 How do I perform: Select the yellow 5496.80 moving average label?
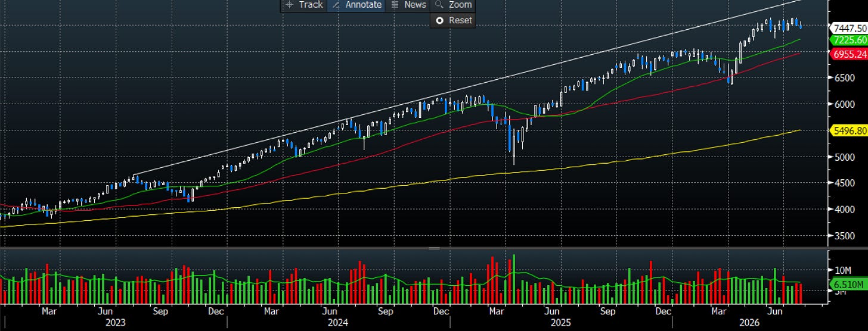click(849, 130)
